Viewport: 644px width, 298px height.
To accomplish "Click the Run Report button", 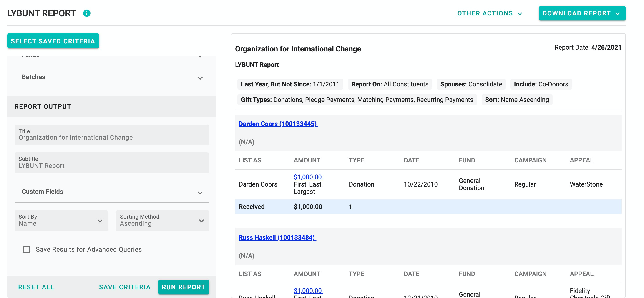I will (184, 287).
